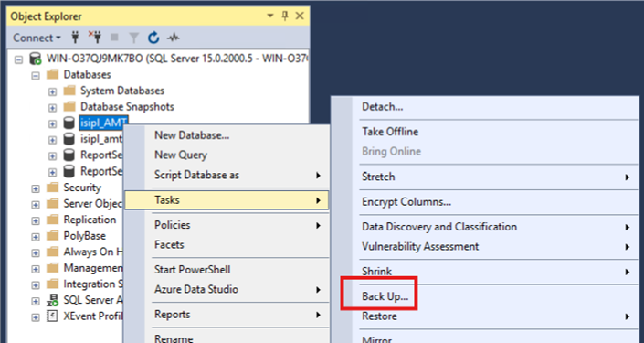Select the Databases folder
644x343 pixels.
(x=87, y=74)
